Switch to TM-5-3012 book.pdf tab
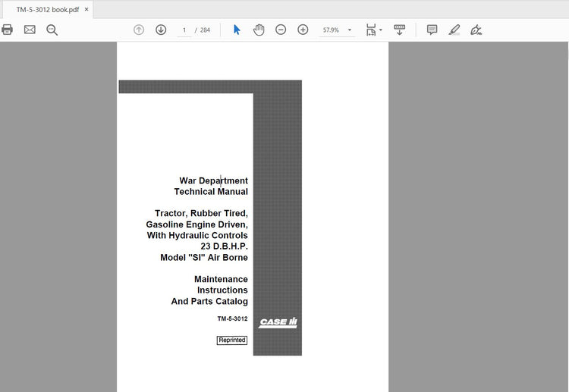569x392 pixels. 48,10
